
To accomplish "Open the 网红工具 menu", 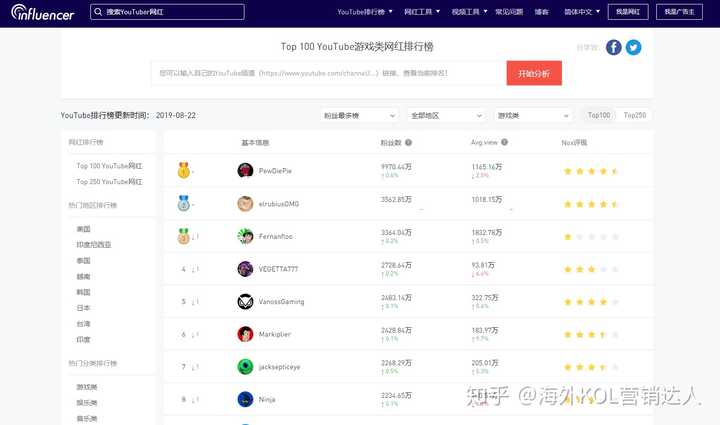I will point(422,12).
